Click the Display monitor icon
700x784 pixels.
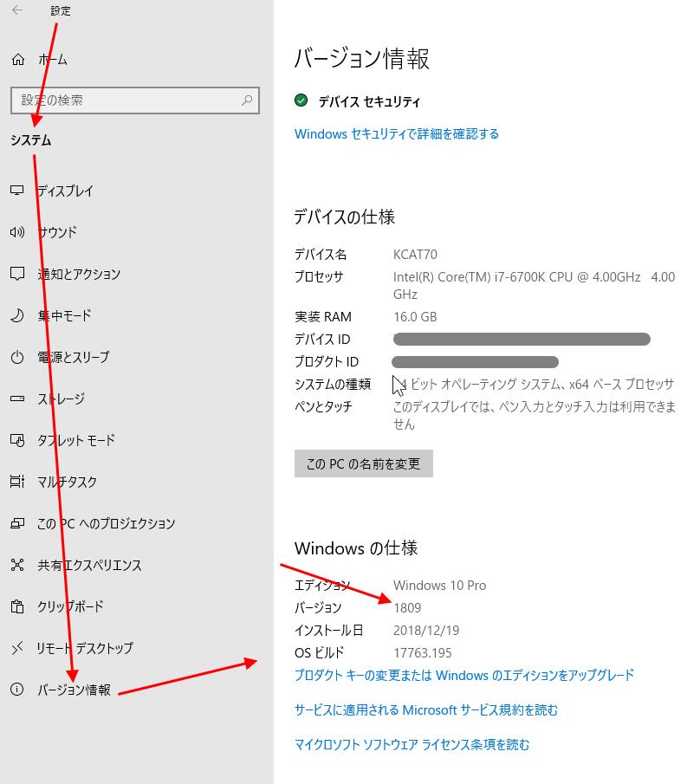[17, 191]
